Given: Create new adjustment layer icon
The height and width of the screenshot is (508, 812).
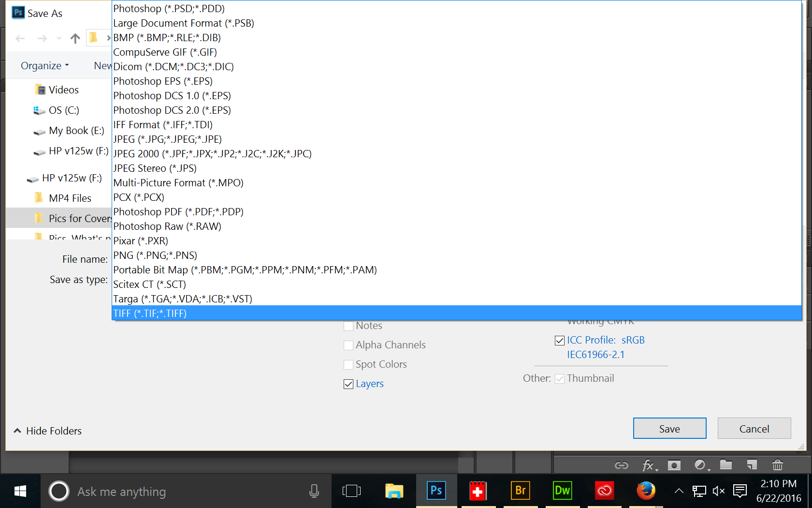Looking at the screenshot, I should (x=701, y=465).
